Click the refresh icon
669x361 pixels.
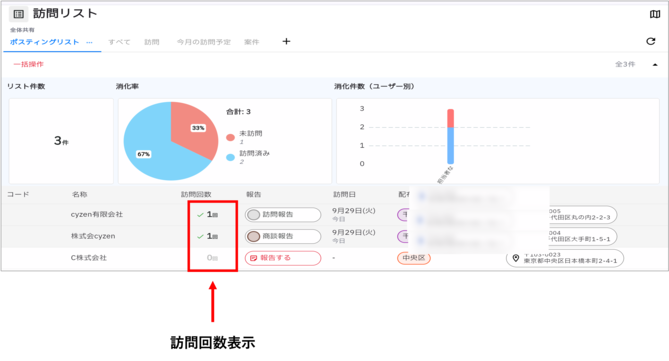(651, 41)
